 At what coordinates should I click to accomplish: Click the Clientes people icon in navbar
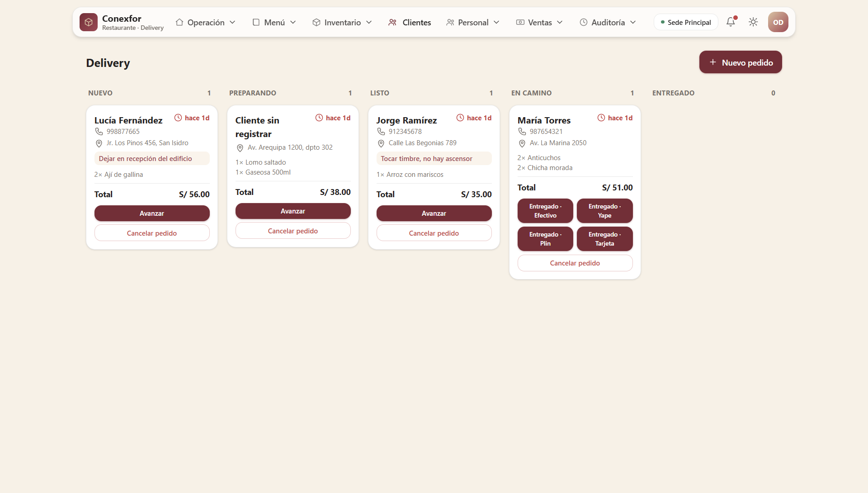(392, 22)
